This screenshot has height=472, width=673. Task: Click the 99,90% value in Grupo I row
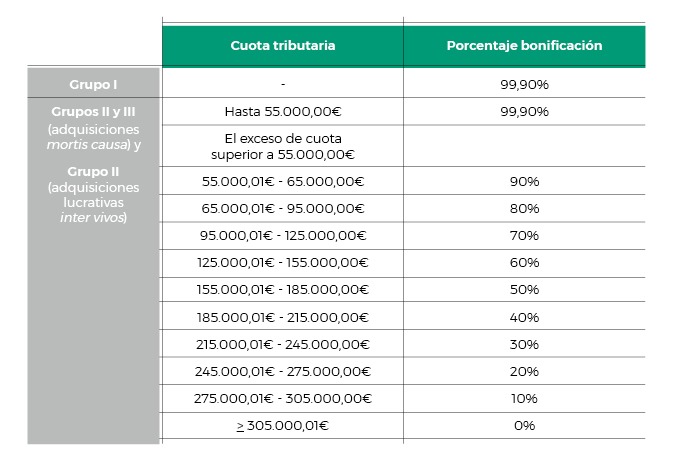click(x=524, y=84)
